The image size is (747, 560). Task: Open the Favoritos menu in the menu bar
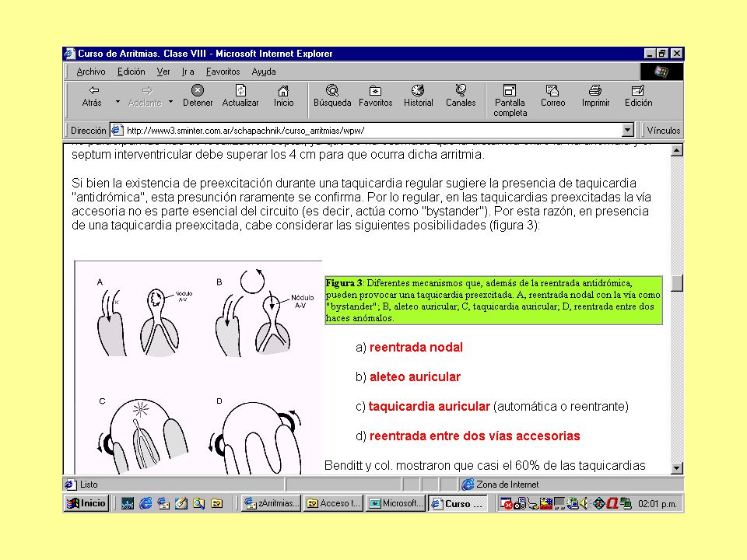pos(223,72)
